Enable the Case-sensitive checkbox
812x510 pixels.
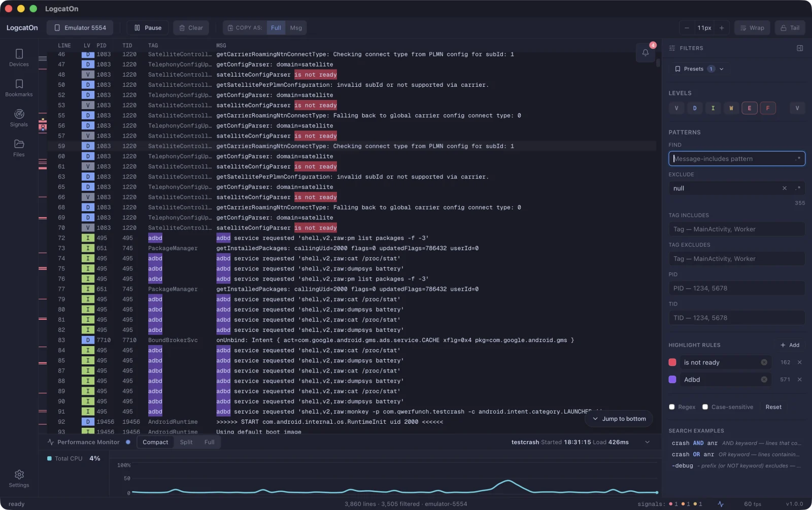tap(705, 407)
